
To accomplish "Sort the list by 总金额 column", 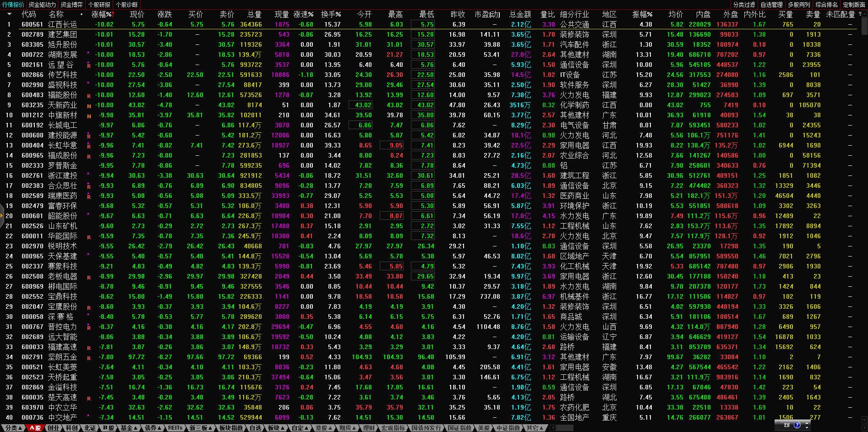I will tap(520, 14).
